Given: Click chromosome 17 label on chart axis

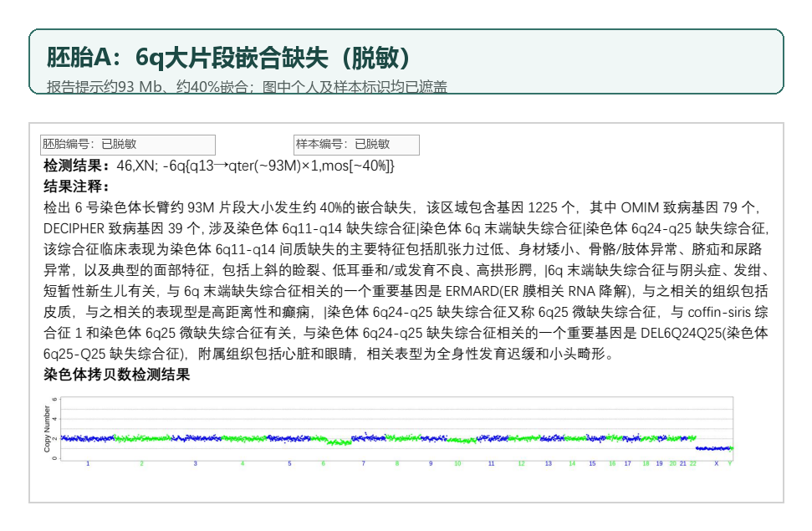Looking at the screenshot, I should 628,463.
